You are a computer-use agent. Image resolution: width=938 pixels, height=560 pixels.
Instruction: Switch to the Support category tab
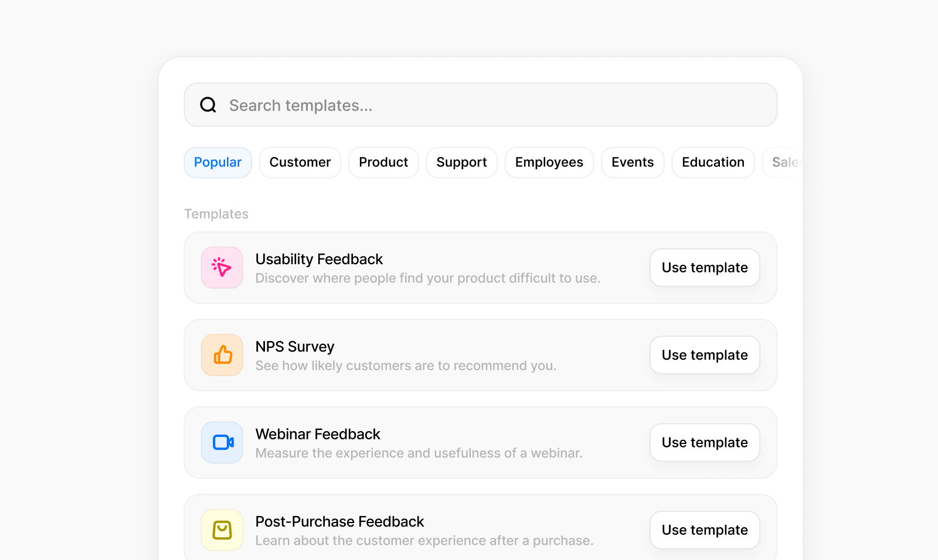tap(462, 162)
